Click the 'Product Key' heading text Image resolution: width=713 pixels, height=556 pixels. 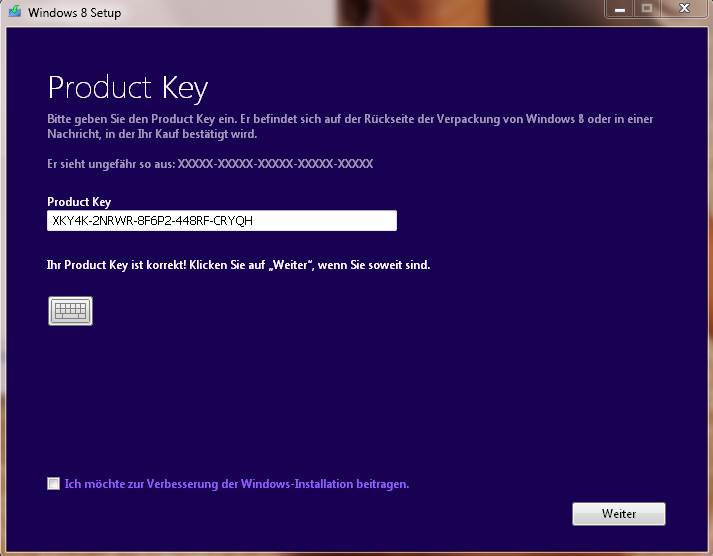(128, 88)
